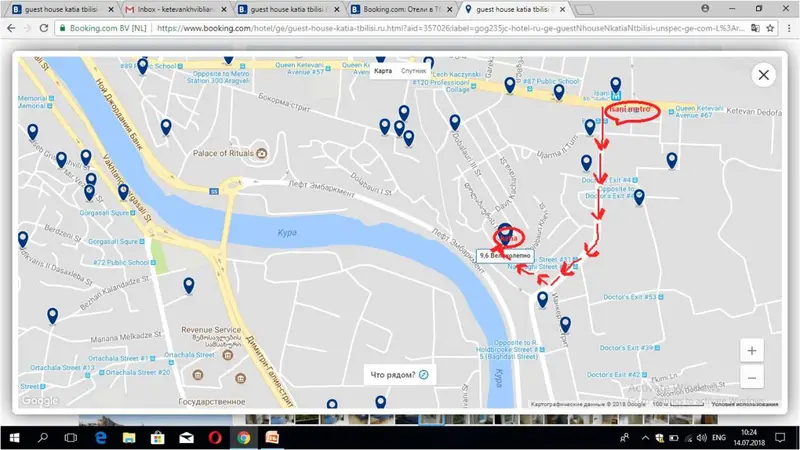Zoom out with the map minus button

(752, 378)
